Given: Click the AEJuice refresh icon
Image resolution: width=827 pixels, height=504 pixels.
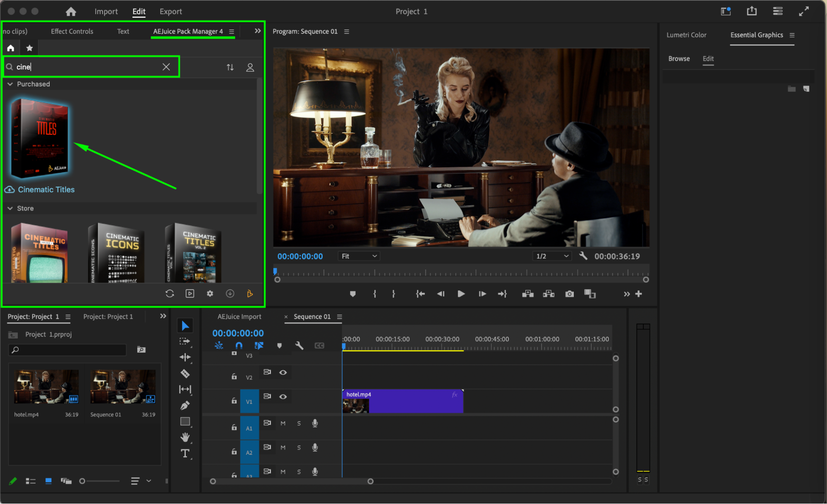Looking at the screenshot, I should point(170,293).
